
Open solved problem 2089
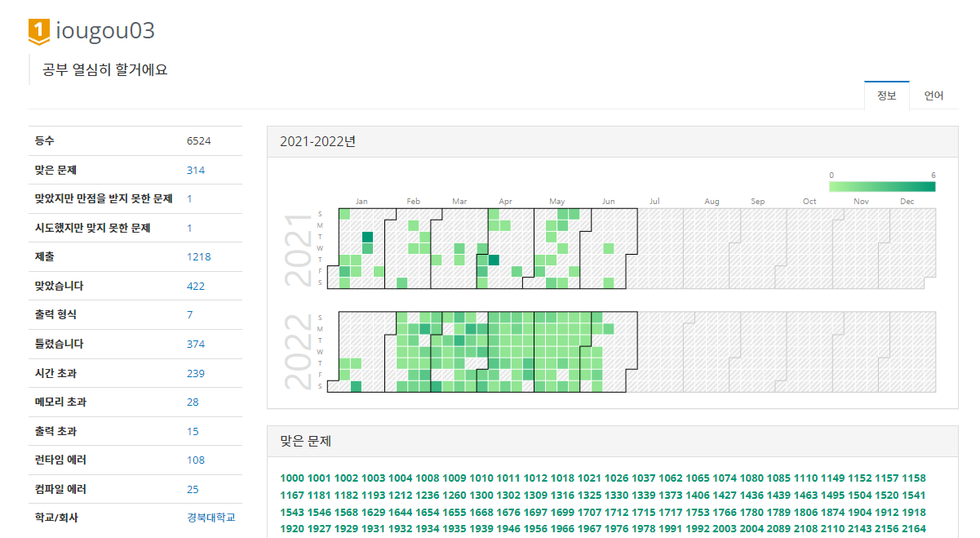(779, 530)
